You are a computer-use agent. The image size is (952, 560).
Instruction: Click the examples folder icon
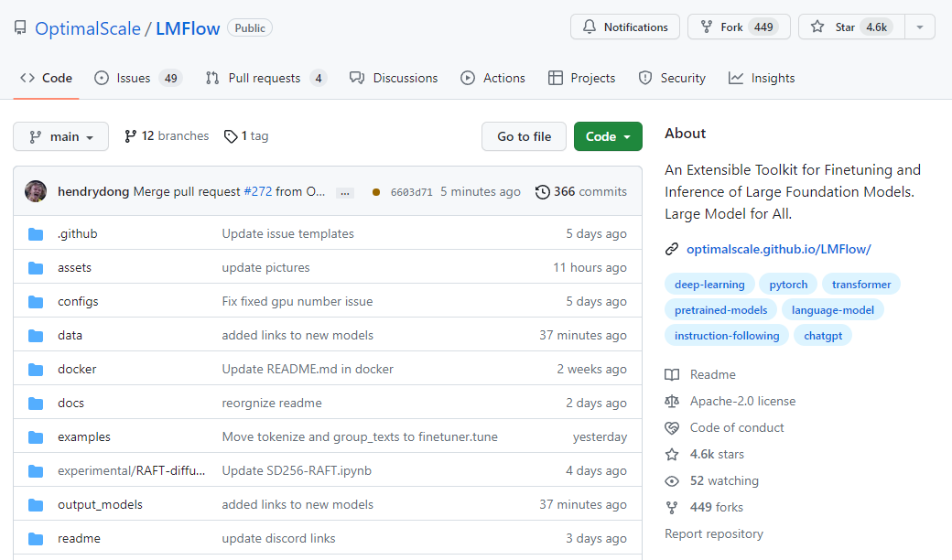pos(36,436)
